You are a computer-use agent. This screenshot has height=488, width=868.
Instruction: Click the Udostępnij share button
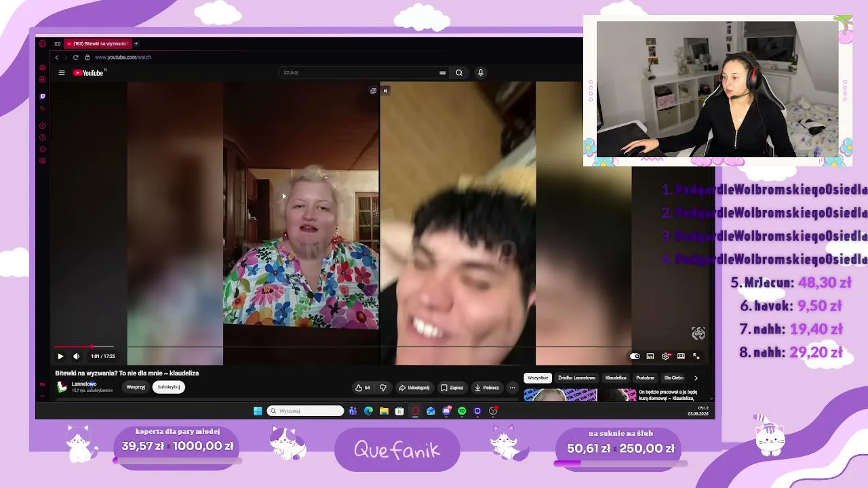click(x=414, y=388)
